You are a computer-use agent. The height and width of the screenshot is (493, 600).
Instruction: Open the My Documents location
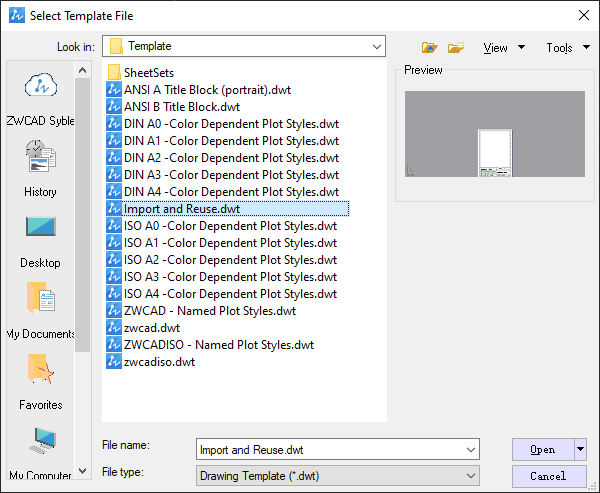pos(41,311)
